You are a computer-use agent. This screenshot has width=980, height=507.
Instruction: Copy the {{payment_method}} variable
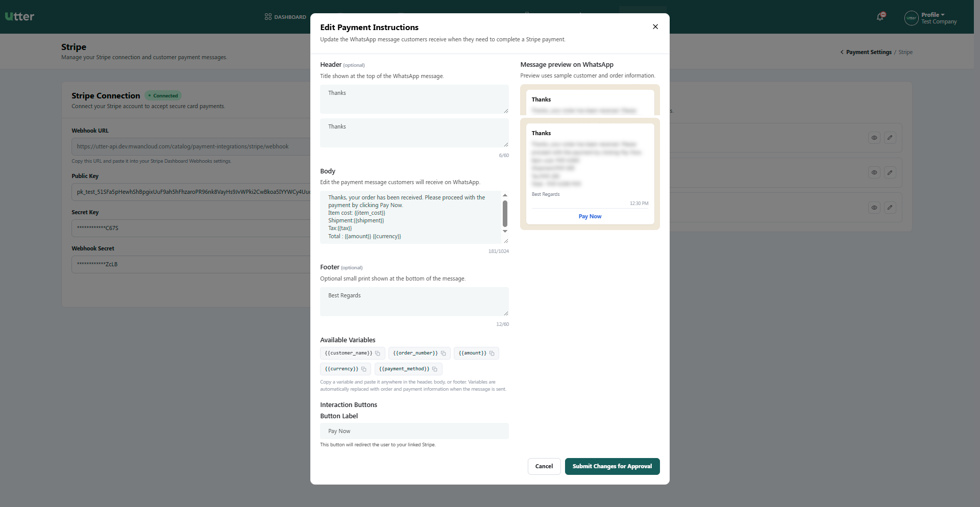coord(435,369)
